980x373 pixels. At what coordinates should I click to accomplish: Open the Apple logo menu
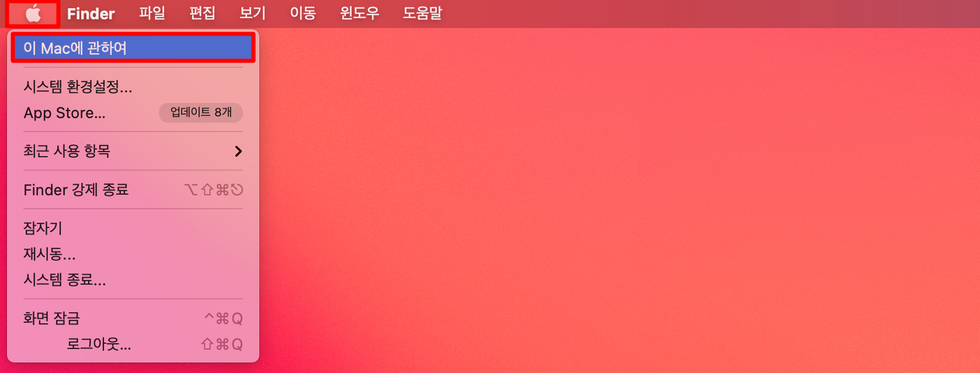[x=33, y=13]
